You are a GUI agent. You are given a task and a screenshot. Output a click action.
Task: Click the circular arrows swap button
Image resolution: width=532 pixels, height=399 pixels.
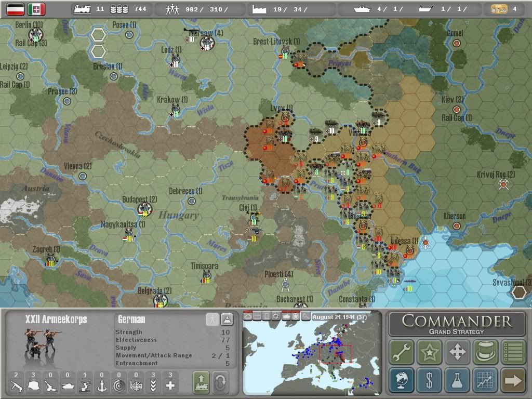[220, 383]
